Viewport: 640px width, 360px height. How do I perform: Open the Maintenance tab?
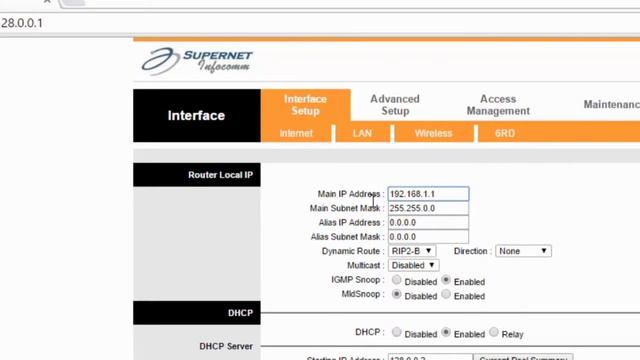pos(611,104)
